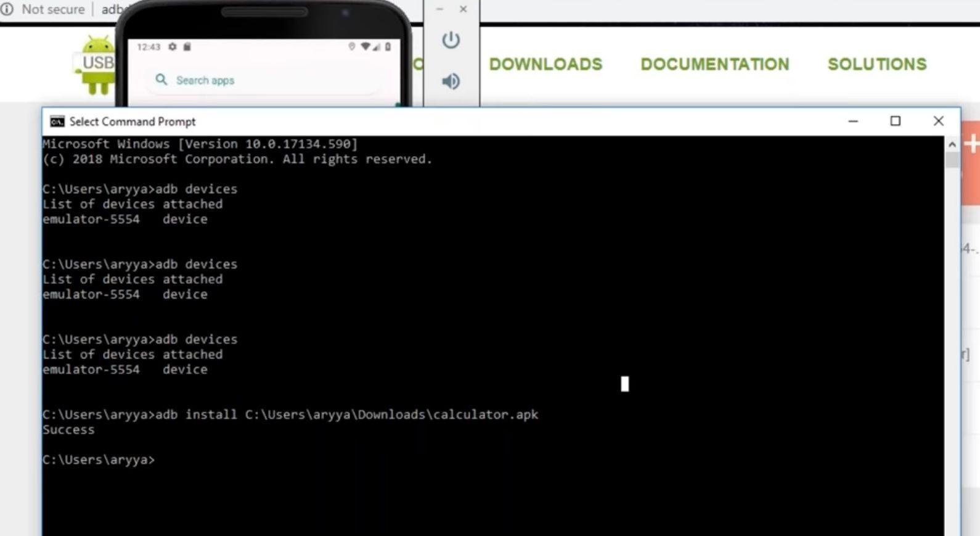The image size is (980, 536).
Task: Click the Microsoft Corporation copyright line
Action: 237,159
